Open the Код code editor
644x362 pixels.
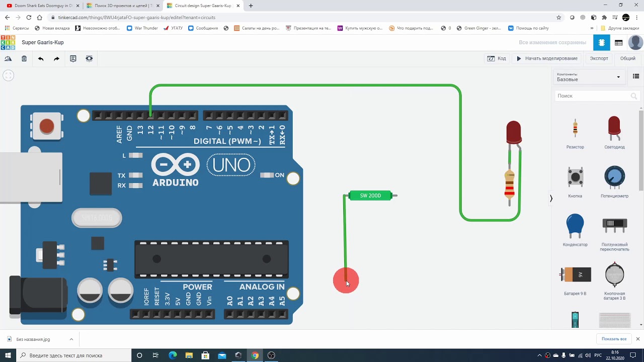[x=497, y=58]
